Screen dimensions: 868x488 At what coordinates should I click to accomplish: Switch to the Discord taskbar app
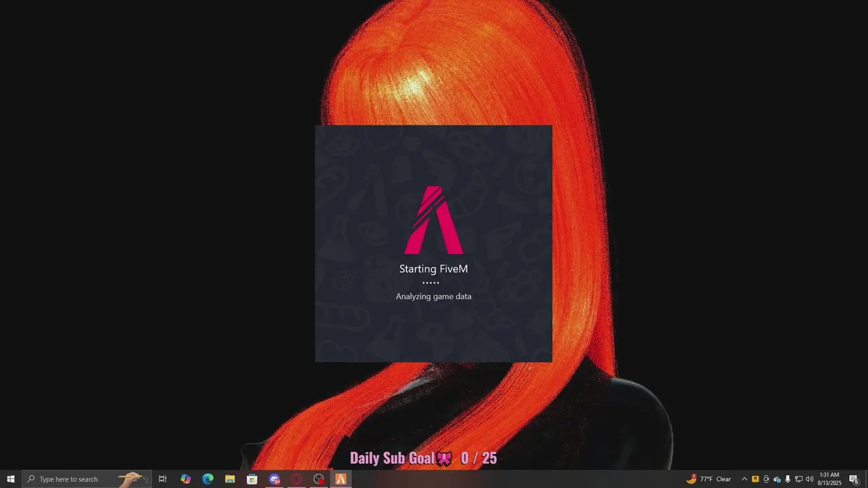tap(274, 479)
